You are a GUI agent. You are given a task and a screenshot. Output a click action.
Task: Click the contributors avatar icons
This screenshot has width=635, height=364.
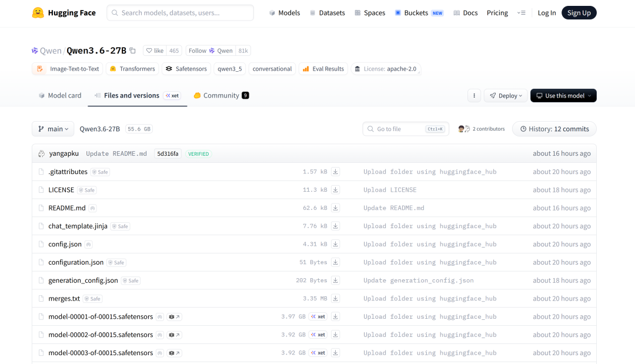pos(464,129)
